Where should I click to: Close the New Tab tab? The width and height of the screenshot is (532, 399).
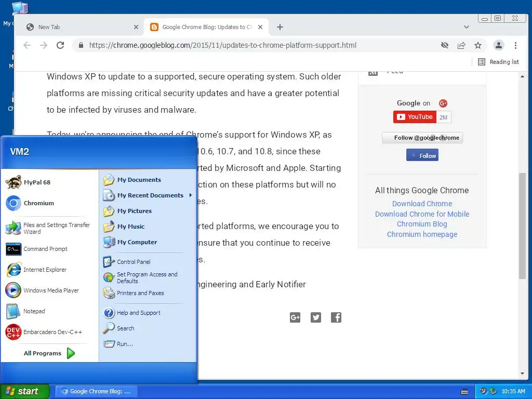pos(136,27)
